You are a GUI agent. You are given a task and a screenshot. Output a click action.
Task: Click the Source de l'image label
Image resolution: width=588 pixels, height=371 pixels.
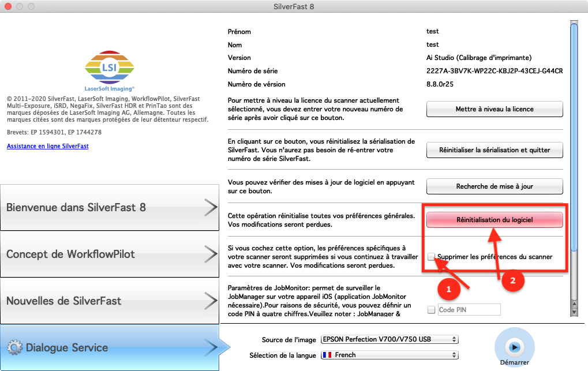289,340
